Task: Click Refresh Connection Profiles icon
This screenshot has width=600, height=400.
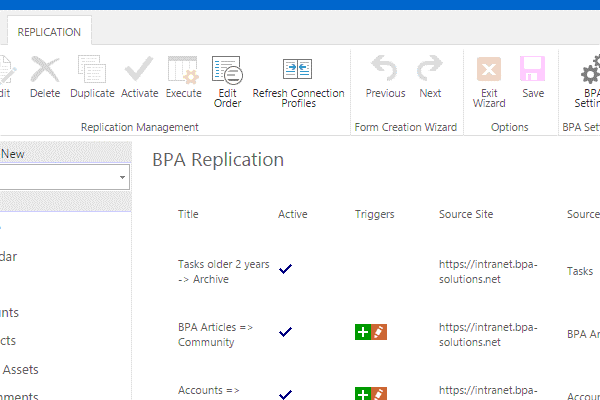Action: coord(298,69)
